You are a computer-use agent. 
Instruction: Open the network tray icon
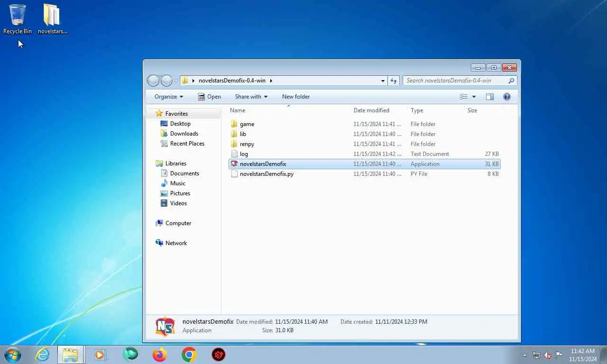(536, 355)
